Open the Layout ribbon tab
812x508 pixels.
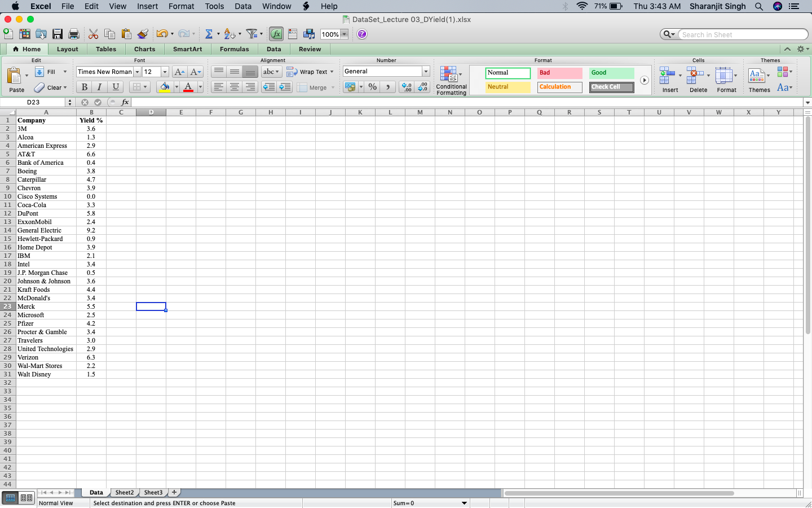(68, 49)
